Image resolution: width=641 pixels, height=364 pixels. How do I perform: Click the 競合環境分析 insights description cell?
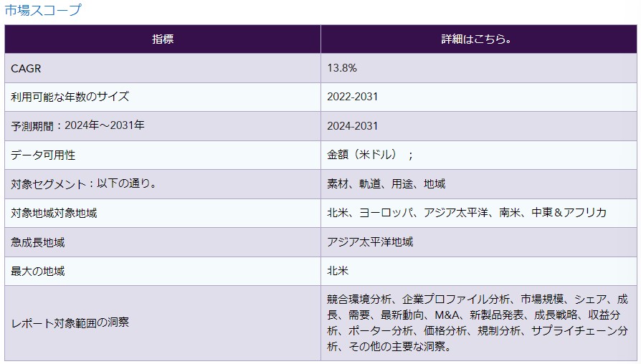point(477,322)
